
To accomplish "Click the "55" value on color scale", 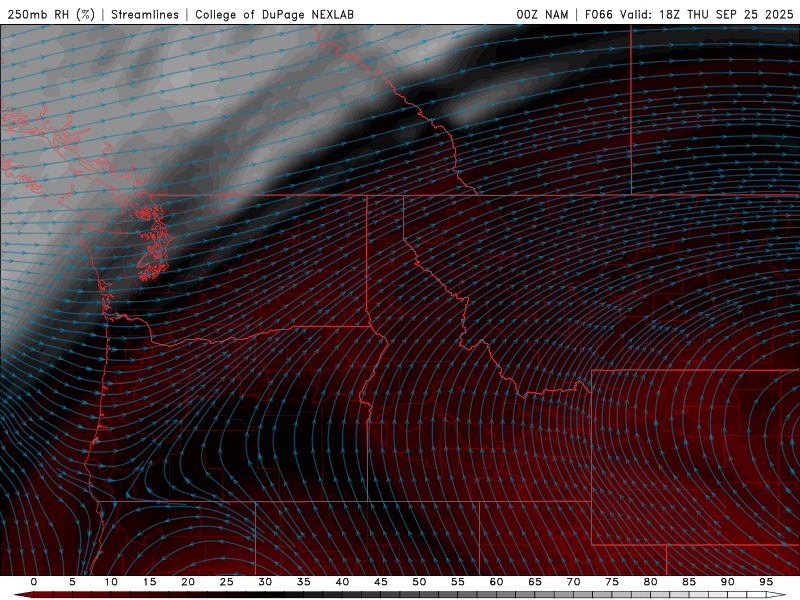I will point(458,582).
